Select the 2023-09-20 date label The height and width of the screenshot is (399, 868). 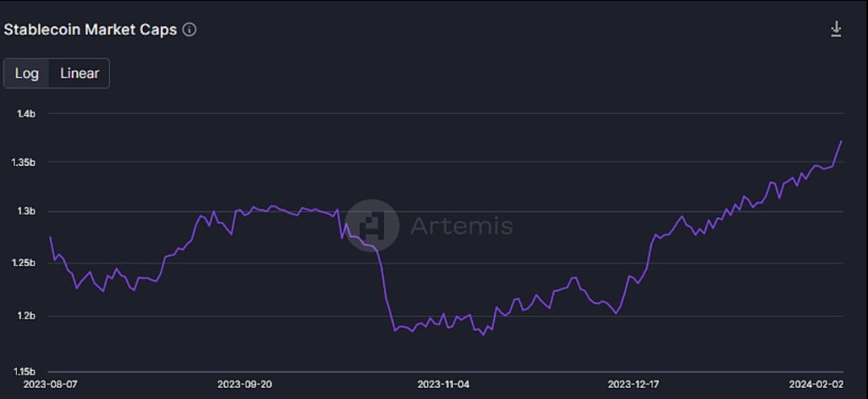coord(244,384)
